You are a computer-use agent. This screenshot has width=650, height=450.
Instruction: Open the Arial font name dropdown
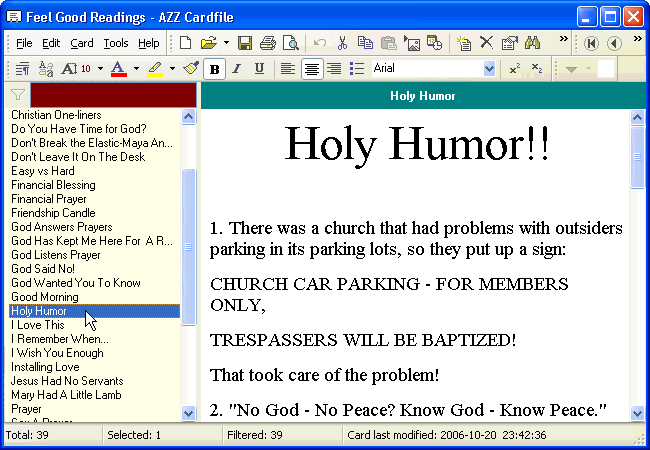tap(489, 69)
